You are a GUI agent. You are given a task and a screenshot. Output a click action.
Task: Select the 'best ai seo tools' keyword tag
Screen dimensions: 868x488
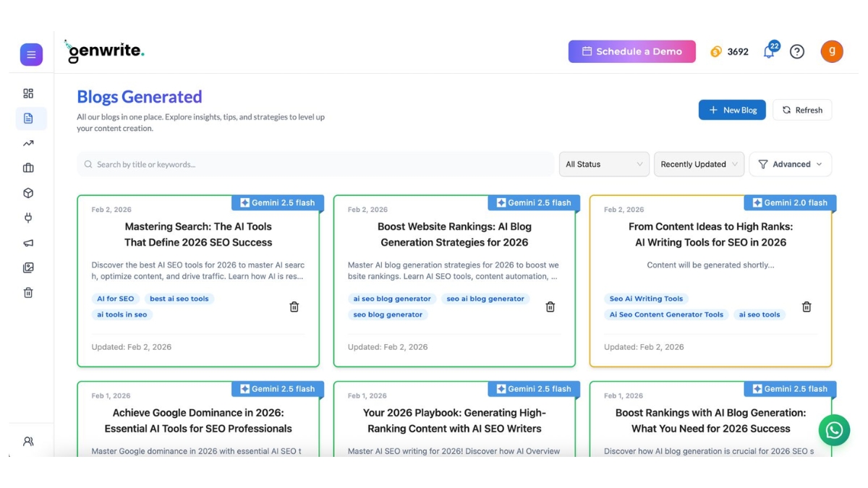coord(179,299)
